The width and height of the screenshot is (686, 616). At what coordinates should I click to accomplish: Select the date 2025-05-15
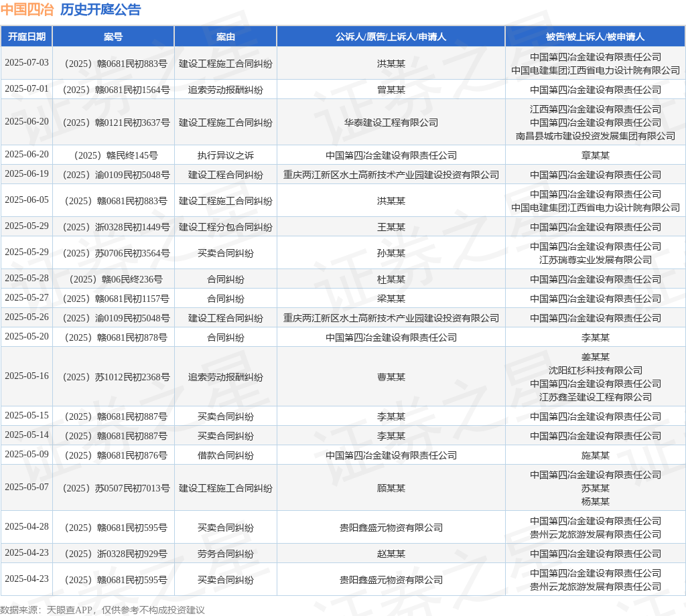27,415
